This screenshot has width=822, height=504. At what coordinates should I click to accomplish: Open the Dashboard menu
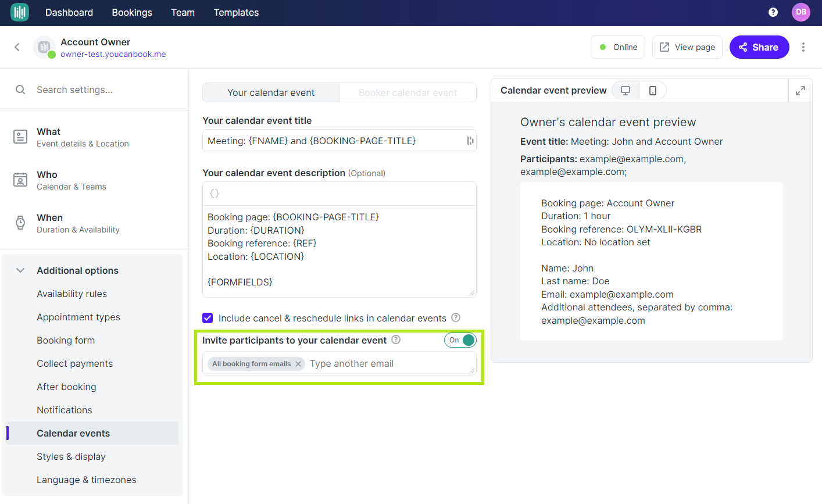pyautogui.click(x=69, y=12)
